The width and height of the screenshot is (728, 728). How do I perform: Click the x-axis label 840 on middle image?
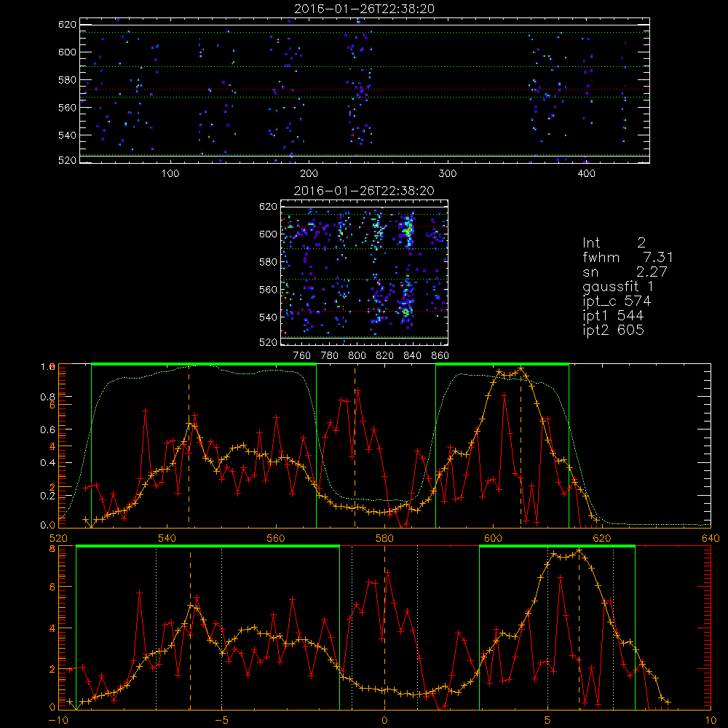(412, 356)
